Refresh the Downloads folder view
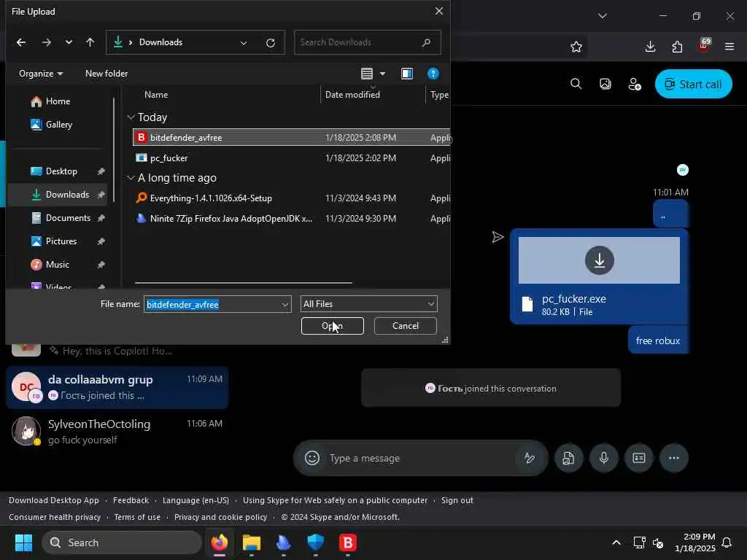This screenshot has height=560, width=747. pyautogui.click(x=271, y=42)
